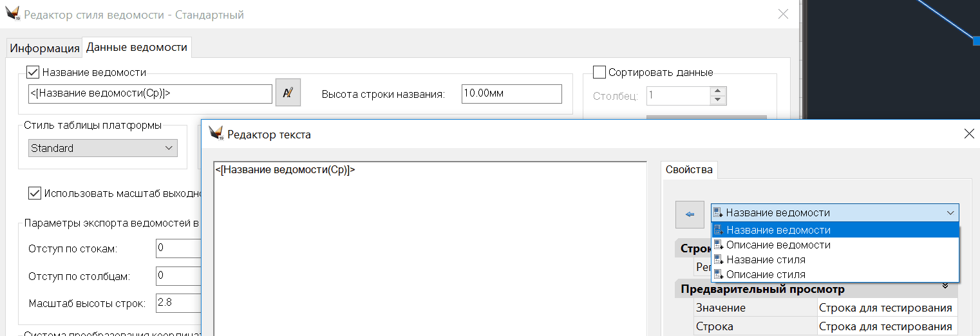This screenshot has width=980, height=336.
Task: Enable the Сортировать данные checkbox
Action: click(x=599, y=72)
